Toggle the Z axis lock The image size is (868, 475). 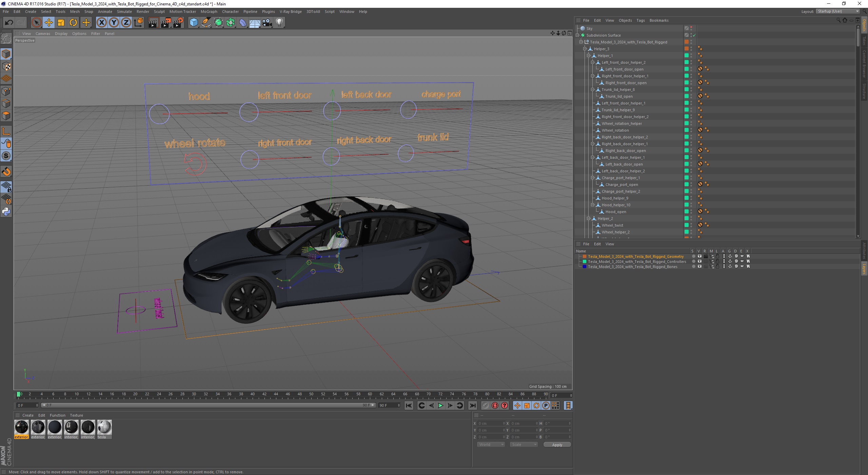click(x=126, y=23)
